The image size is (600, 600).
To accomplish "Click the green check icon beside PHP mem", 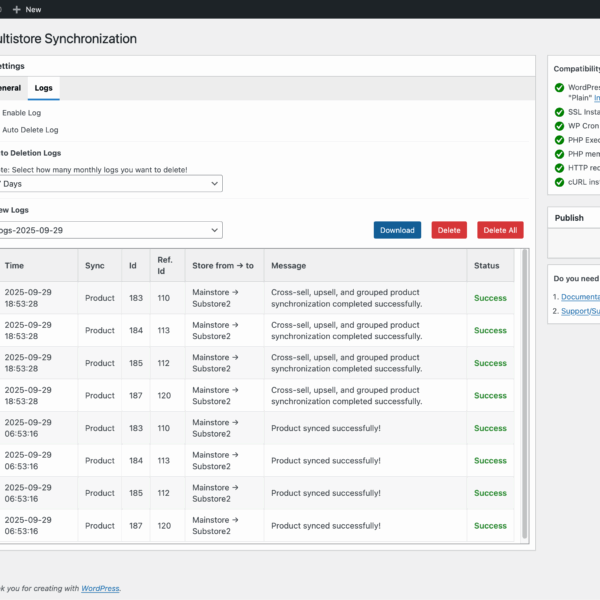I will click(559, 154).
